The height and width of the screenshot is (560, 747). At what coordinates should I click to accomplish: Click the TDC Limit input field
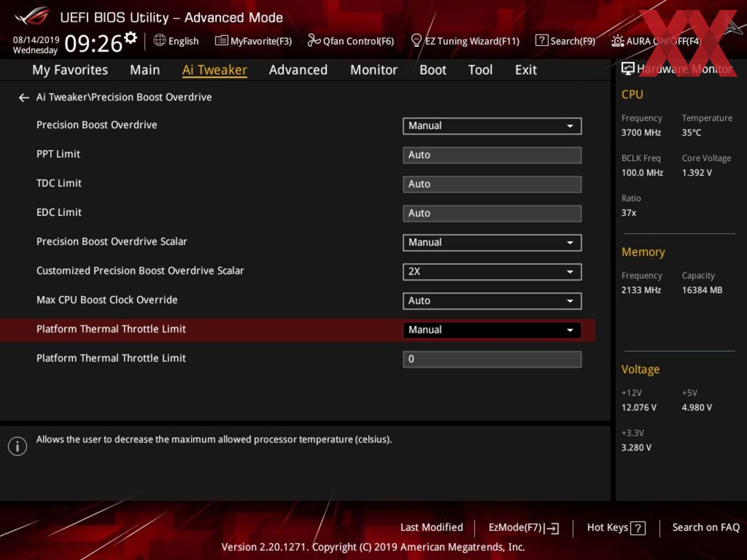[492, 184]
